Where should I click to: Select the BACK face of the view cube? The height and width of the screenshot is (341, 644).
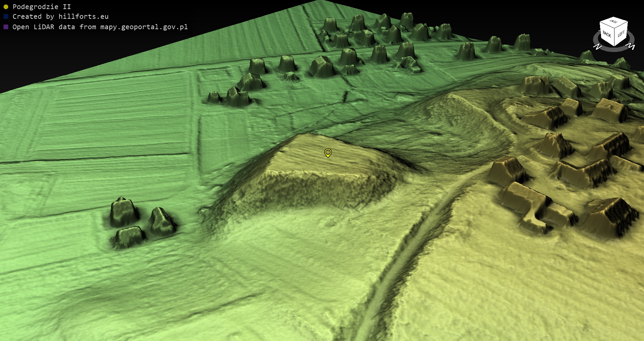(606, 34)
